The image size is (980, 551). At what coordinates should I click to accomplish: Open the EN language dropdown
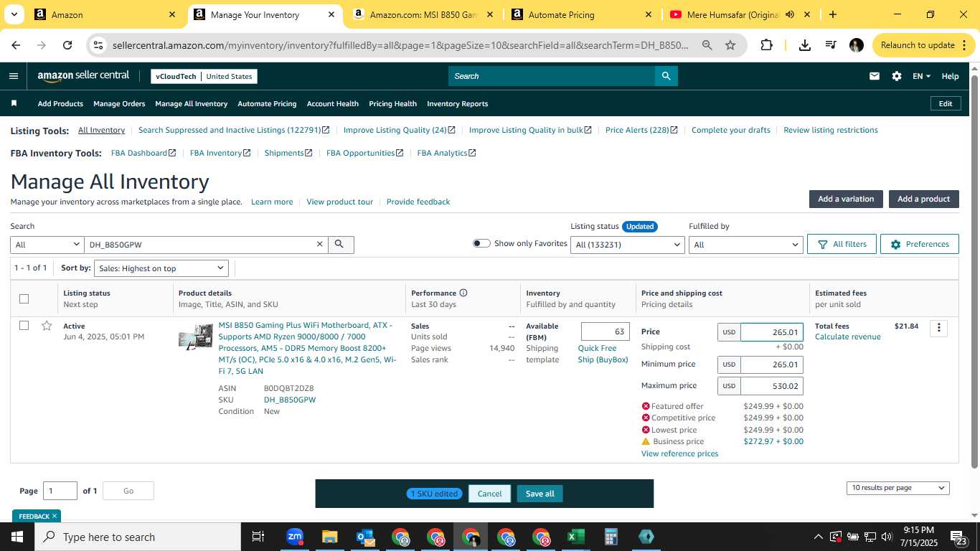(921, 76)
